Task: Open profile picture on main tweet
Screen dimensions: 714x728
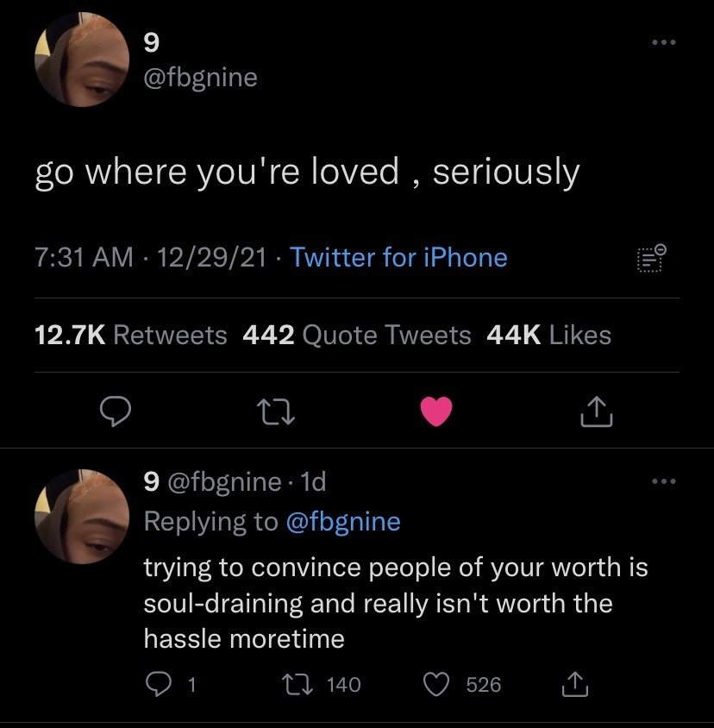Action: [82, 60]
